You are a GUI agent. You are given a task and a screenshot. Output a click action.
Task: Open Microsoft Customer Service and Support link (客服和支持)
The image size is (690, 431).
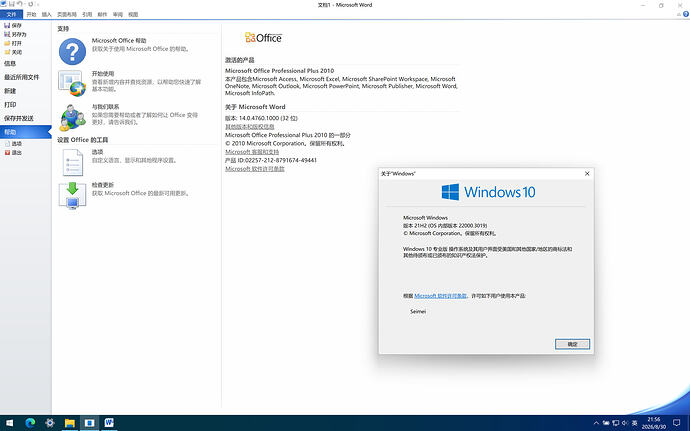252,151
